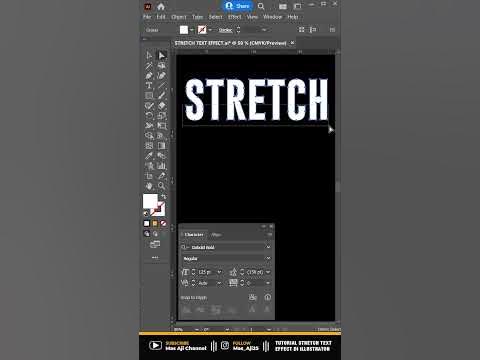The height and width of the screenshot is (360, 480).
Task: Open the Effect menu
Action: point(234,17)
